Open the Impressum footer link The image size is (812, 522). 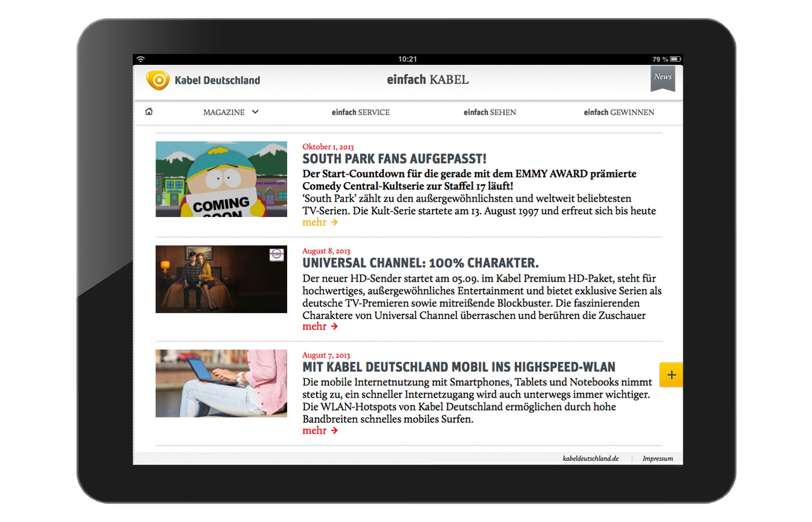pos(658,458)
